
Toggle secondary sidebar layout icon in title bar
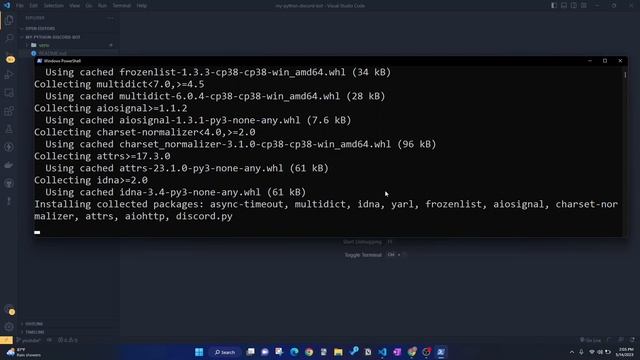click(574, 5)
